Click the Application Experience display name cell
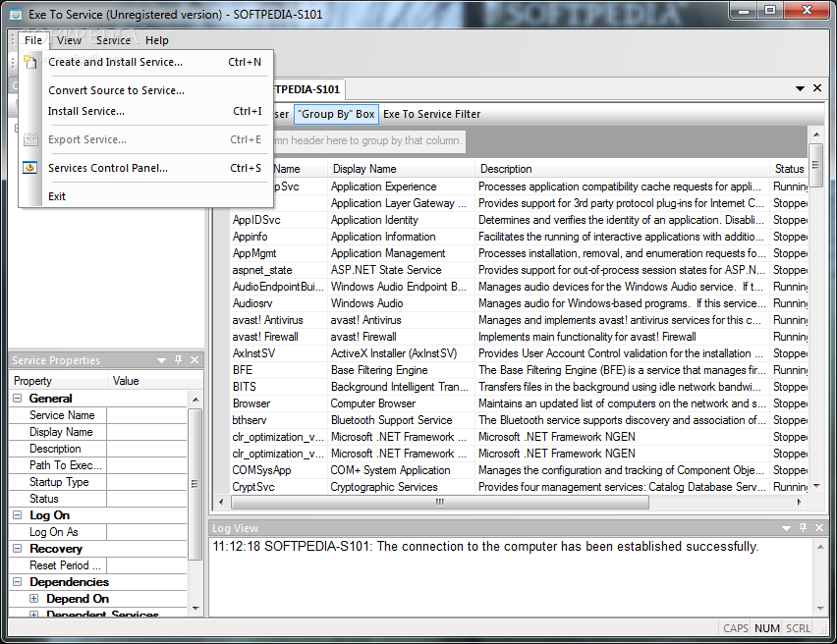This screenshot has height=644, width=837. coord(401,187)
